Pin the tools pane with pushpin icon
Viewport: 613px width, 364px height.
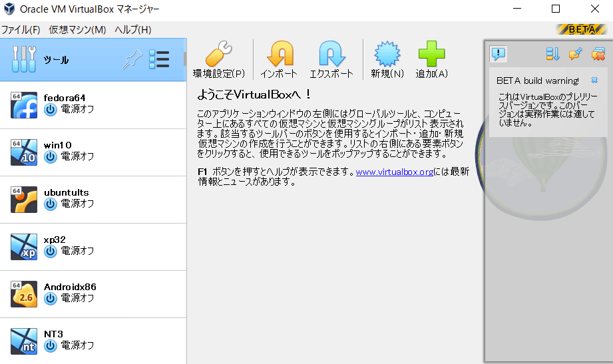tap(132, 60)
